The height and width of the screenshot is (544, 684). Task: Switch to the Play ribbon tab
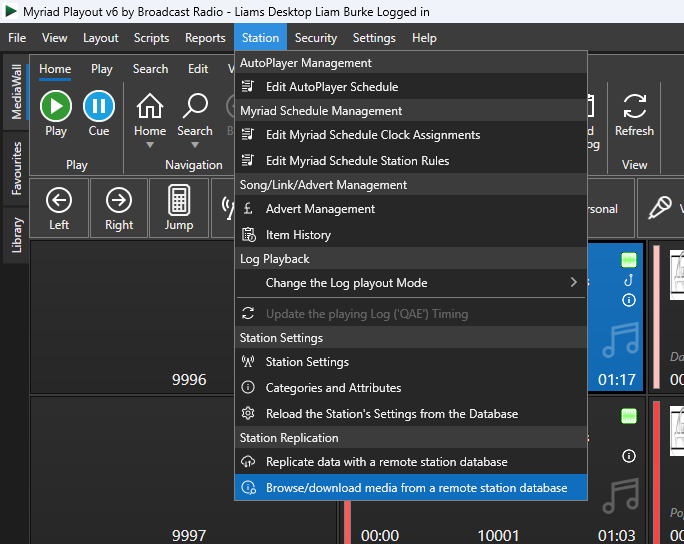102,69
